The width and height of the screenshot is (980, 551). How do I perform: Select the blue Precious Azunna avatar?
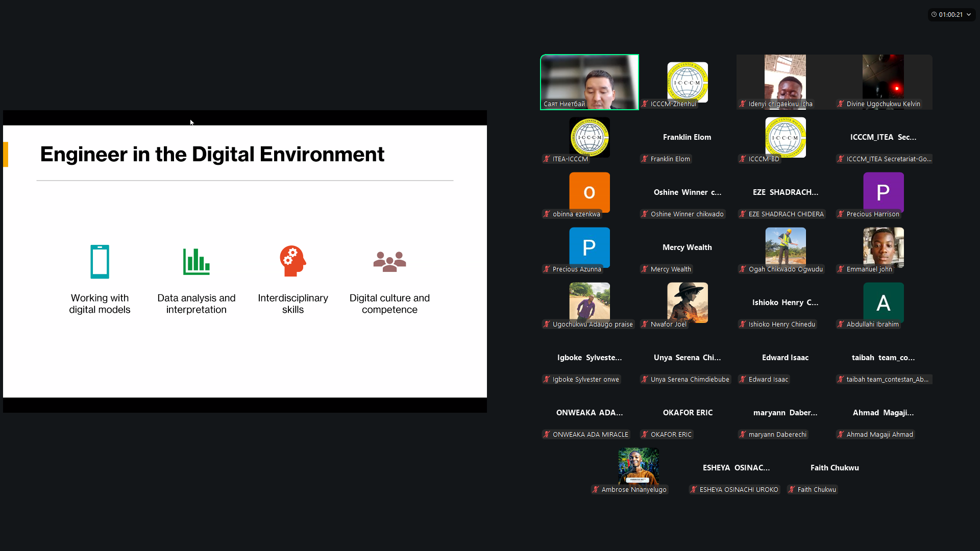click(590, 247)
